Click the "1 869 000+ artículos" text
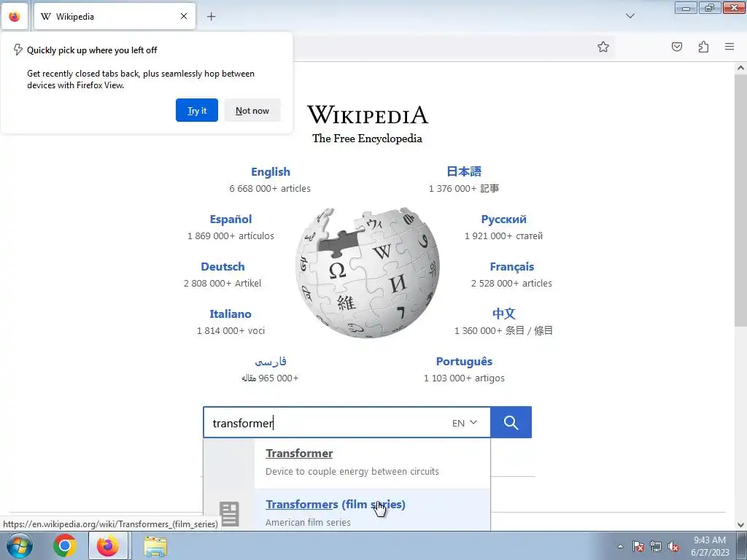The image size is (747, 560). point(231,236)
